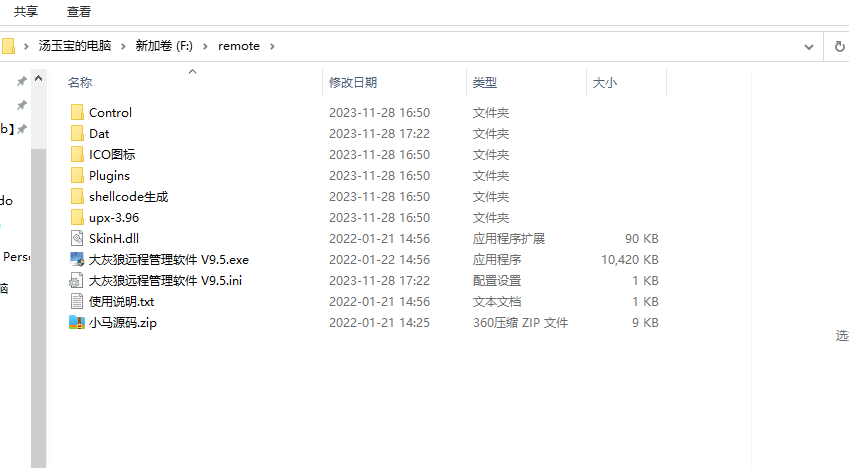849x468 pixels.
Task: Click the 10,420 KB size cell
Action: pyautogui.click(x=630, y=259)
